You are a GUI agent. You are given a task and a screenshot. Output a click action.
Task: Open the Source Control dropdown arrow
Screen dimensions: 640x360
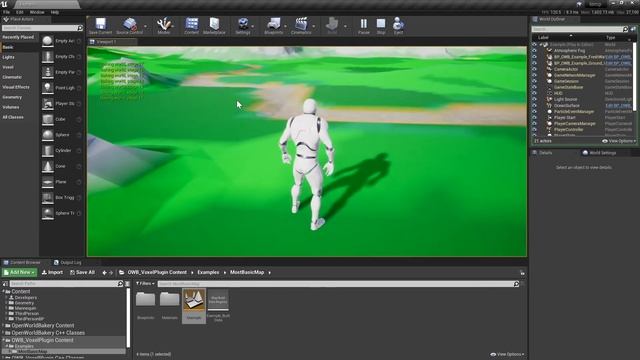click(145, 27)
